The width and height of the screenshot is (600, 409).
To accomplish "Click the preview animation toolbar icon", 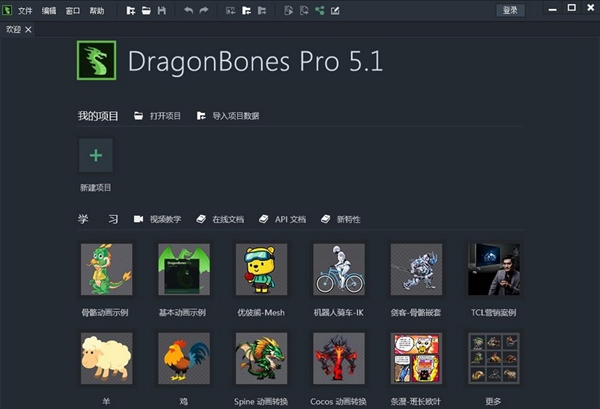I will pos(289,11).
